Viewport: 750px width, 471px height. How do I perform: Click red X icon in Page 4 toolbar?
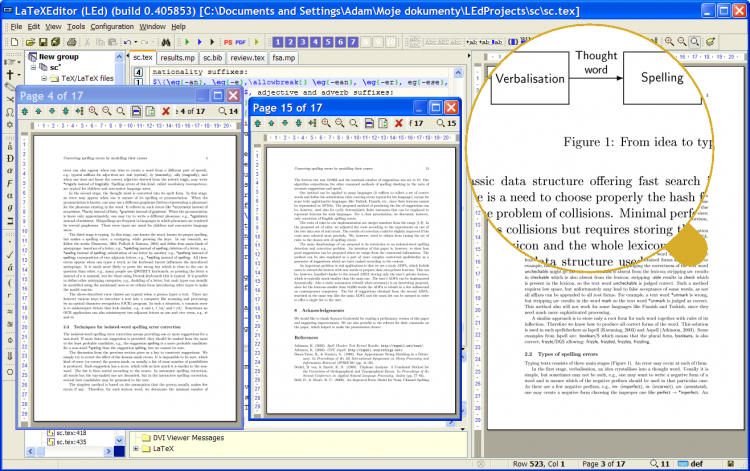tap(166, 111)
